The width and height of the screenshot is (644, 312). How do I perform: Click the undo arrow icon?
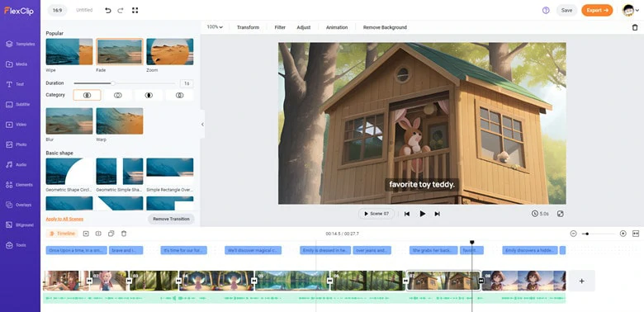108,10
